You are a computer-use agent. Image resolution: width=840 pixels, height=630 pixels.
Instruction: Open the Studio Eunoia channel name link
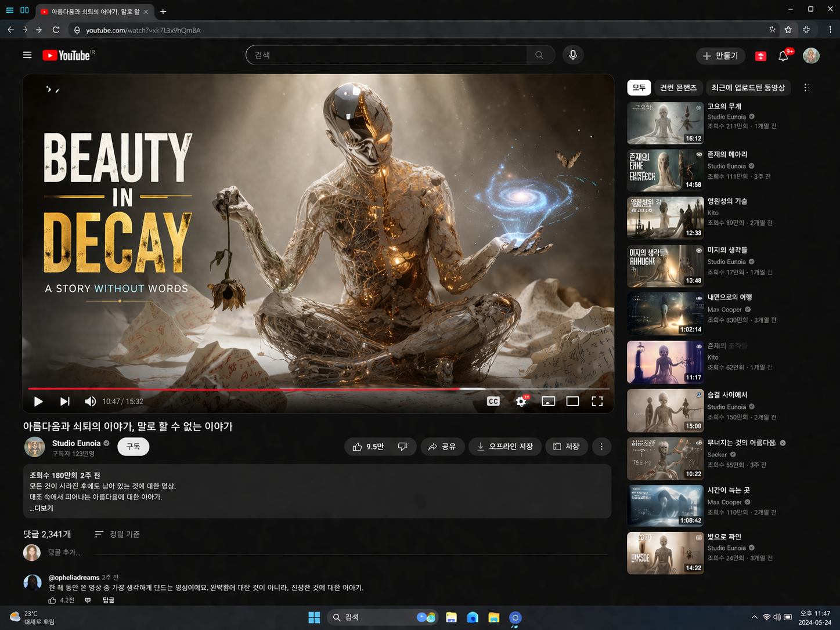[77, 443]
